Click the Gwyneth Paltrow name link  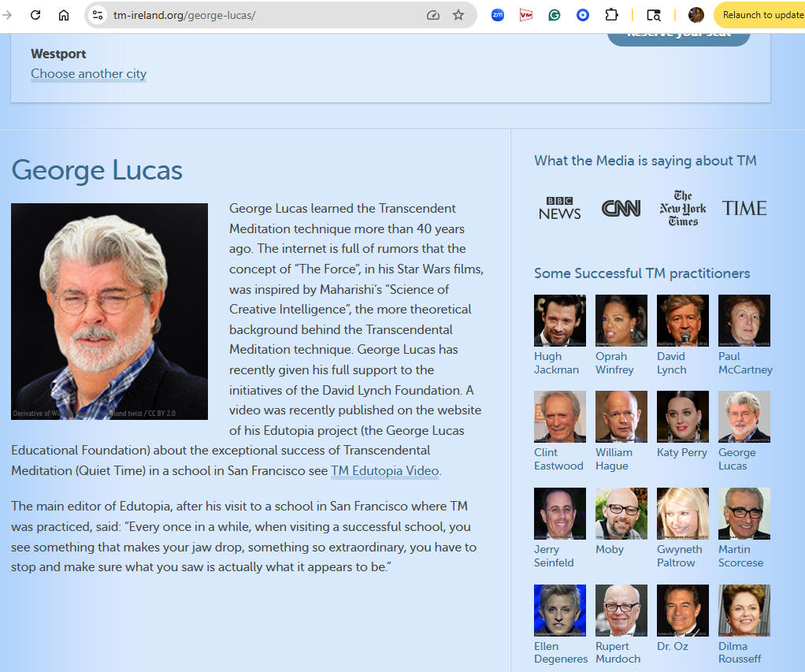coord(680,556)
